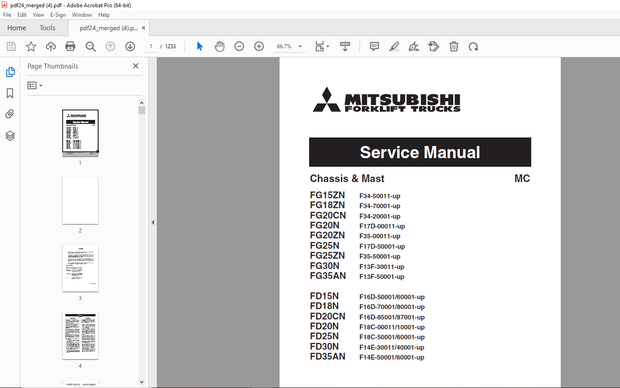The image size is (620, 388).
Task: Select the pdf24_merged document tab
Action: (x=108, y=28)
